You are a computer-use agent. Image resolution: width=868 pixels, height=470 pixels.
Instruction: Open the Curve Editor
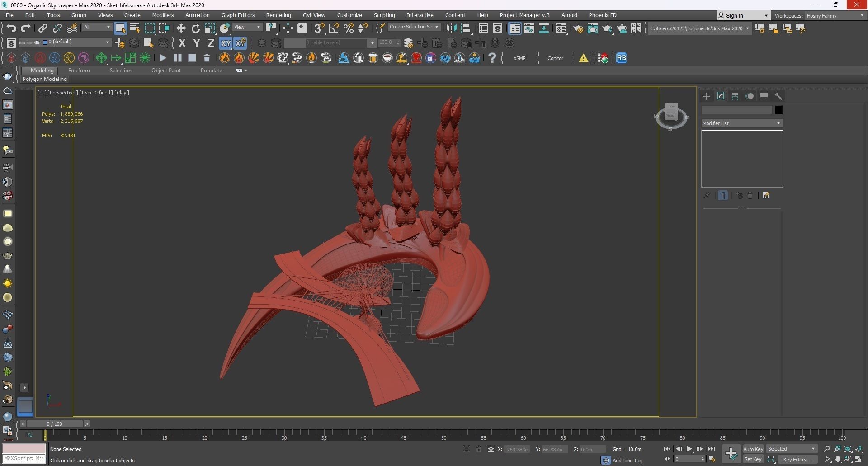coord(529,28)
